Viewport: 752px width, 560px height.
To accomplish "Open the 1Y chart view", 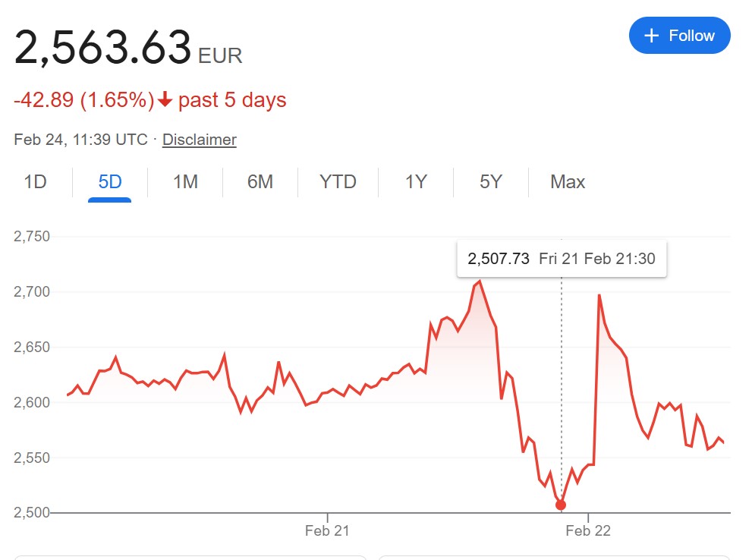I will (x=414, y=182).
